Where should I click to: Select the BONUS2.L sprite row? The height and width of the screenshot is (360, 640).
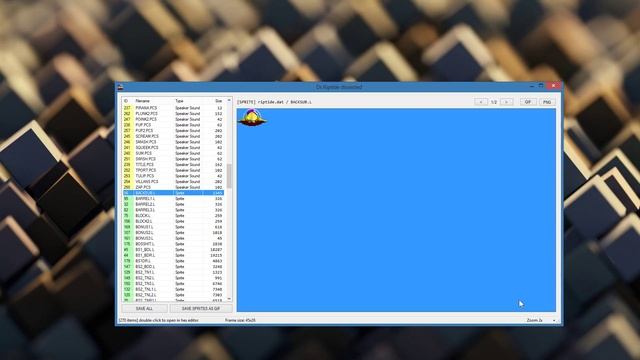tap(173, 233)
